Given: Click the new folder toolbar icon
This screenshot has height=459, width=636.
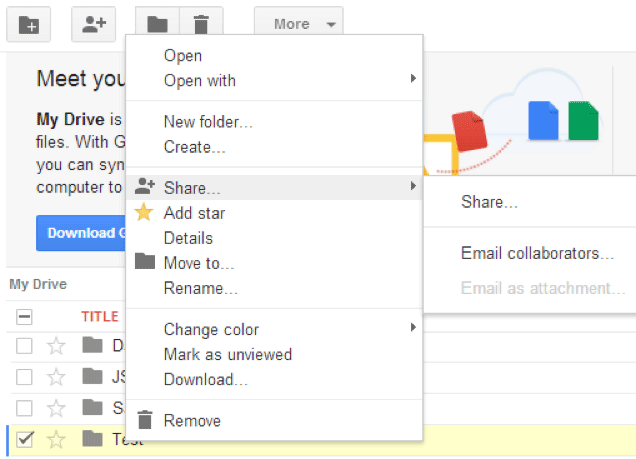Looking at the screenshot, I should click(28, 25).
